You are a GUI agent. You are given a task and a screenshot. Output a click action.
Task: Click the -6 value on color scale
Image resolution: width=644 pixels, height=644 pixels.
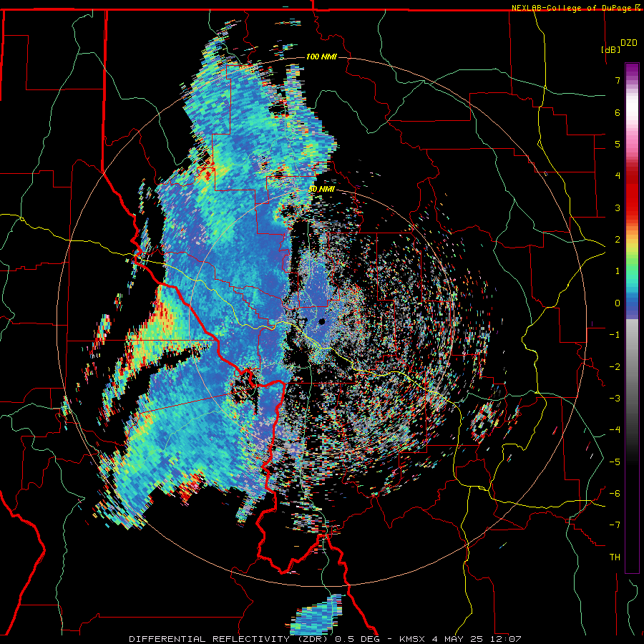point(615,494)
